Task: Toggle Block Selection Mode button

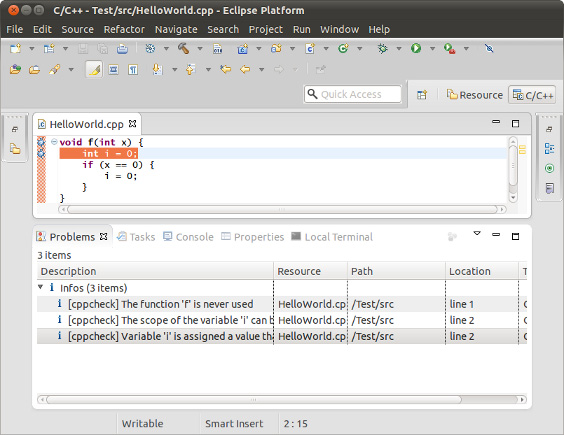Action: pyautogui.click(x=114, y=69)
